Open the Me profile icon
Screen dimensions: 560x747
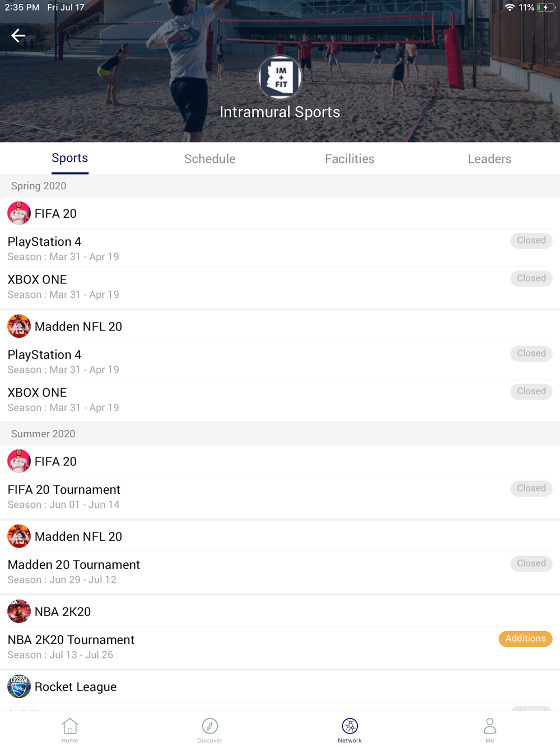point(489,726)
